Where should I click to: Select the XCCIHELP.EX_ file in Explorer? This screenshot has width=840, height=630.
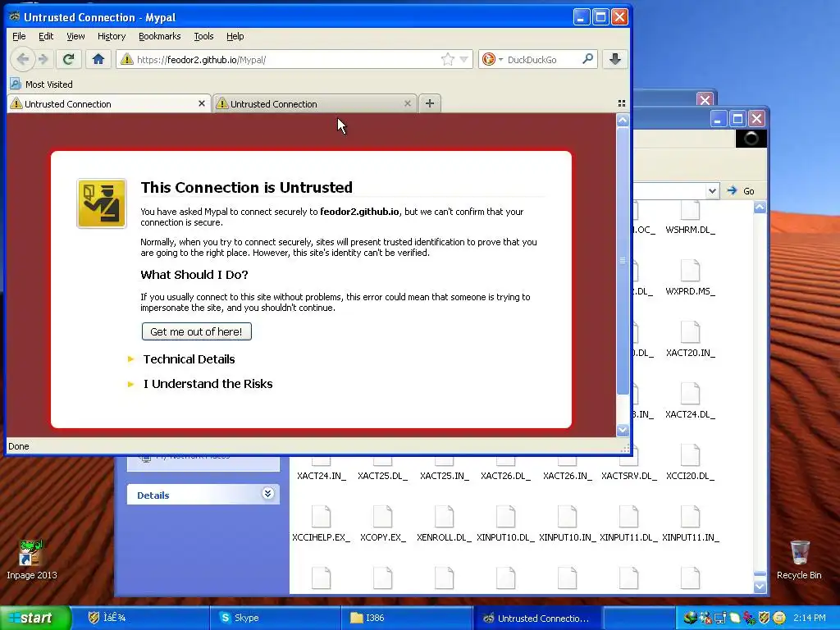321,524
